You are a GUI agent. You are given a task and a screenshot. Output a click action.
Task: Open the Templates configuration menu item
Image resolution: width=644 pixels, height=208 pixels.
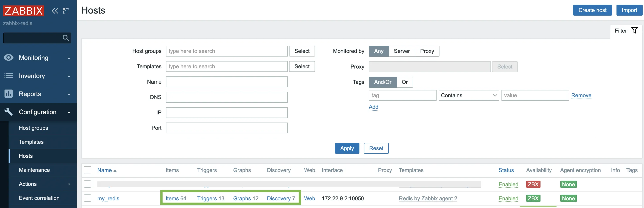point(31,142)
